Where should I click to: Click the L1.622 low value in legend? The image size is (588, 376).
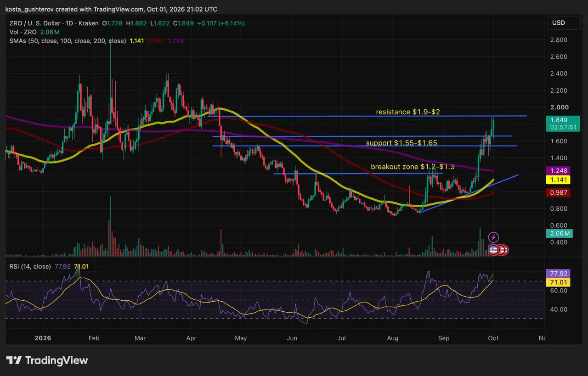click(159, 23)
